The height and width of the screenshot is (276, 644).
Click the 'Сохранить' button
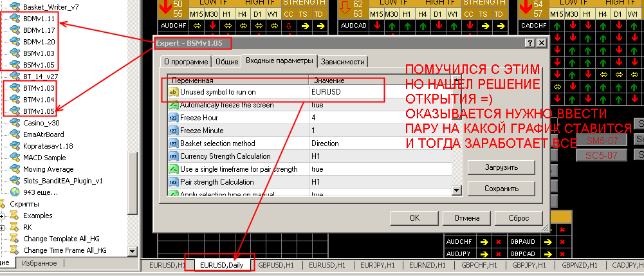[501, 189]
